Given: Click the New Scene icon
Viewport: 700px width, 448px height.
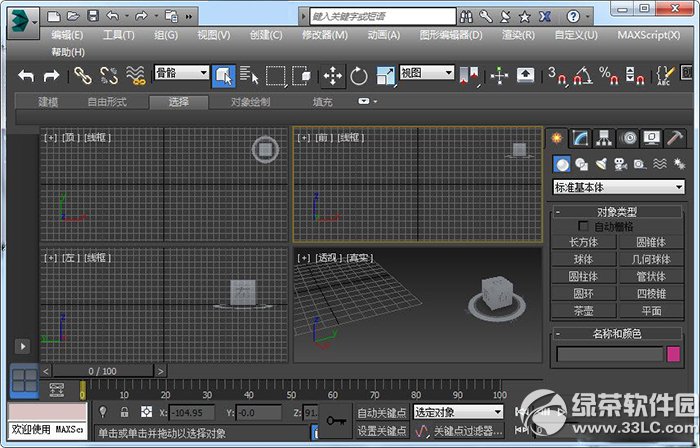Looking at the screenshot, I should [54, 17].
